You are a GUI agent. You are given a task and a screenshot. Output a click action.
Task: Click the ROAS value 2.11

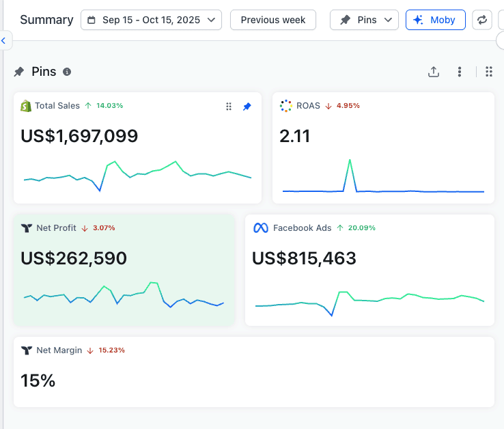coord(294,136)
